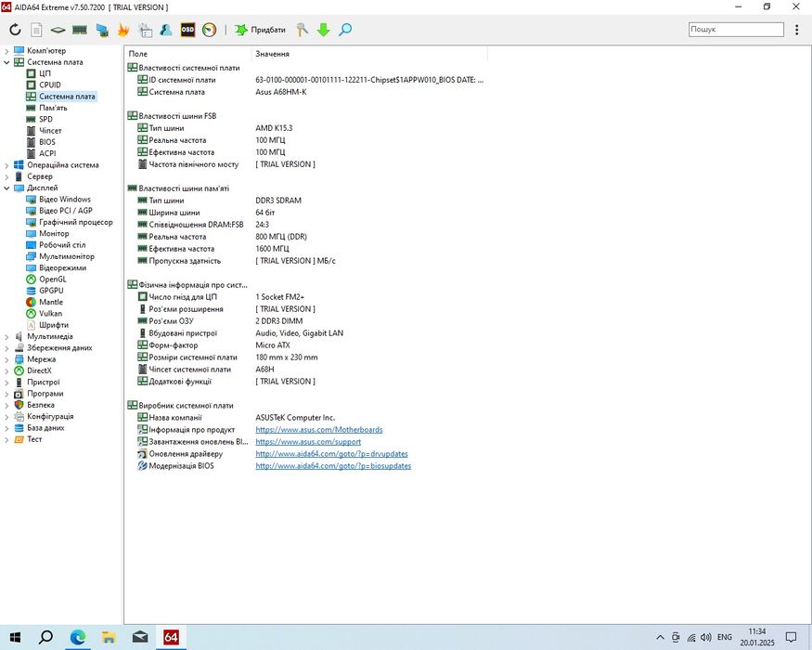Open the OSD panel toolbar icon
Viewport: 812px width, 650px height.
click(187, 30)
